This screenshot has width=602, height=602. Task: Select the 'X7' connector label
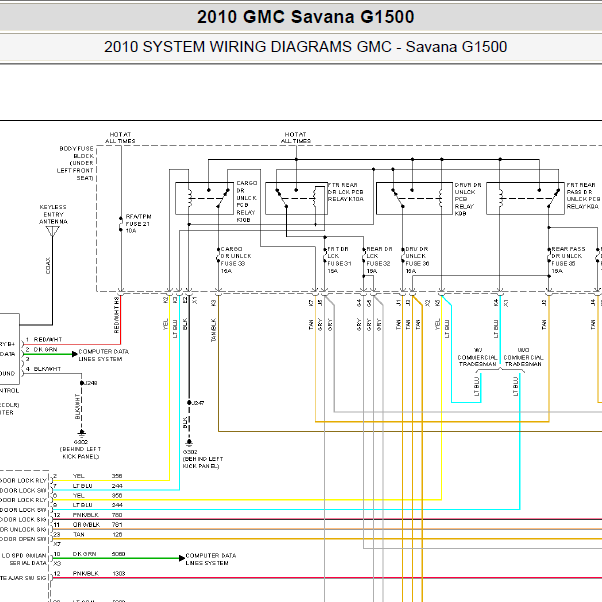57,544
